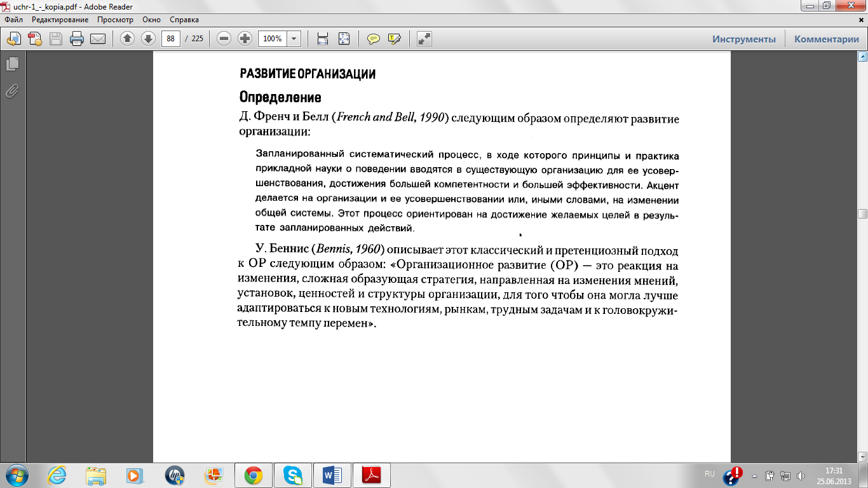The image size is (868, 488).
Task: Click the scrollbar up arrow
Action: tap(862, 57)
